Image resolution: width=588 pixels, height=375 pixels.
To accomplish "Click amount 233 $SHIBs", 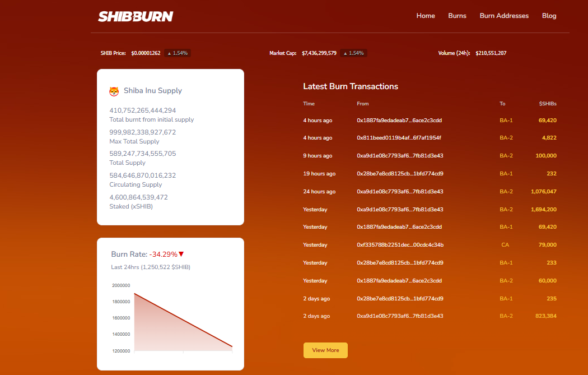I will pyautogui.click(x=552, y=263).
